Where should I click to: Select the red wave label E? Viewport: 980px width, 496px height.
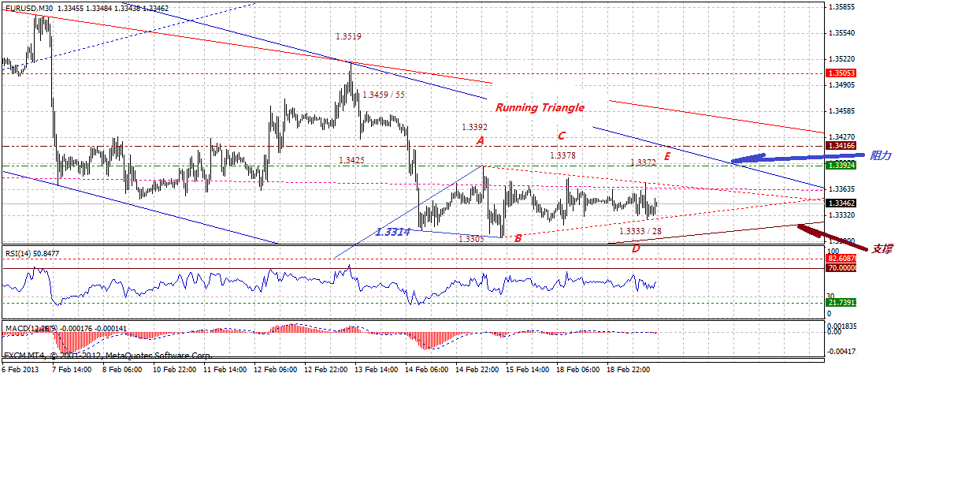click(x=666, y=156)
